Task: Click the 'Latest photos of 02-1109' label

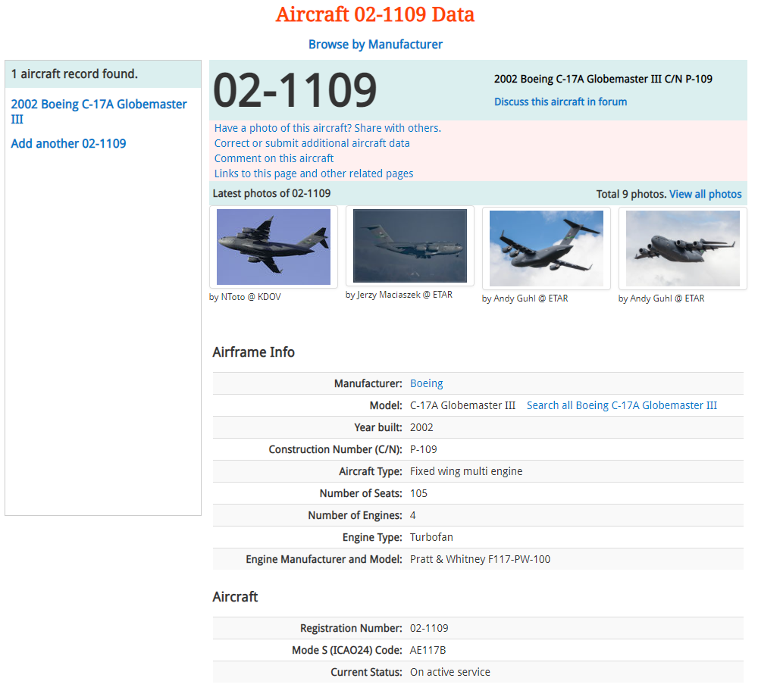Action: (271, 193)
